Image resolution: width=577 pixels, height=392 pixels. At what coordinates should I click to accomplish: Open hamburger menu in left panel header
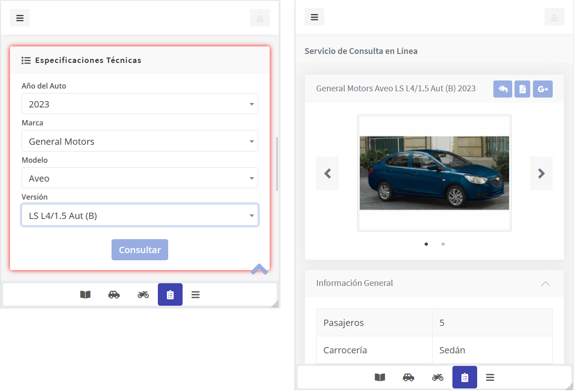coord(20,18)
